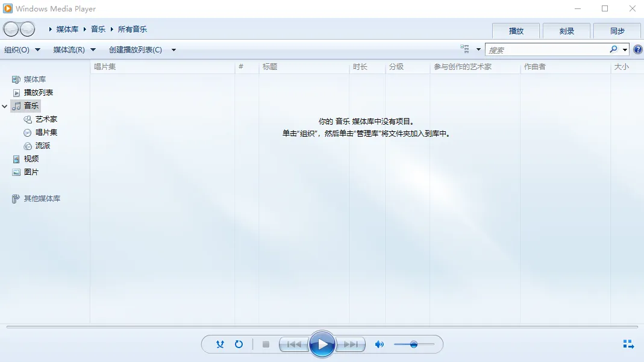
Task: Open the 组织 menu
Action: tap(21, 49)
